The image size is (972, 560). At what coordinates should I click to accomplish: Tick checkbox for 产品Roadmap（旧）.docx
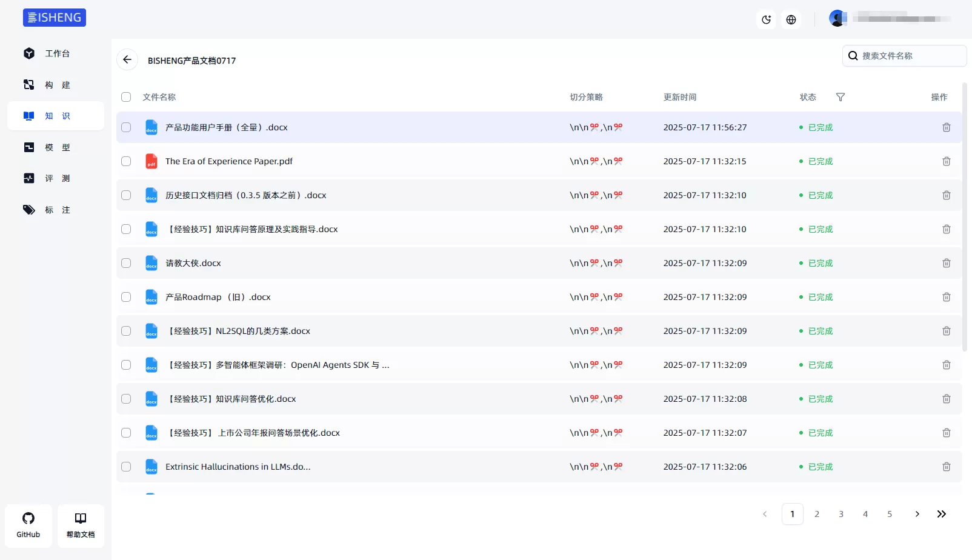(x=126, y=297)
